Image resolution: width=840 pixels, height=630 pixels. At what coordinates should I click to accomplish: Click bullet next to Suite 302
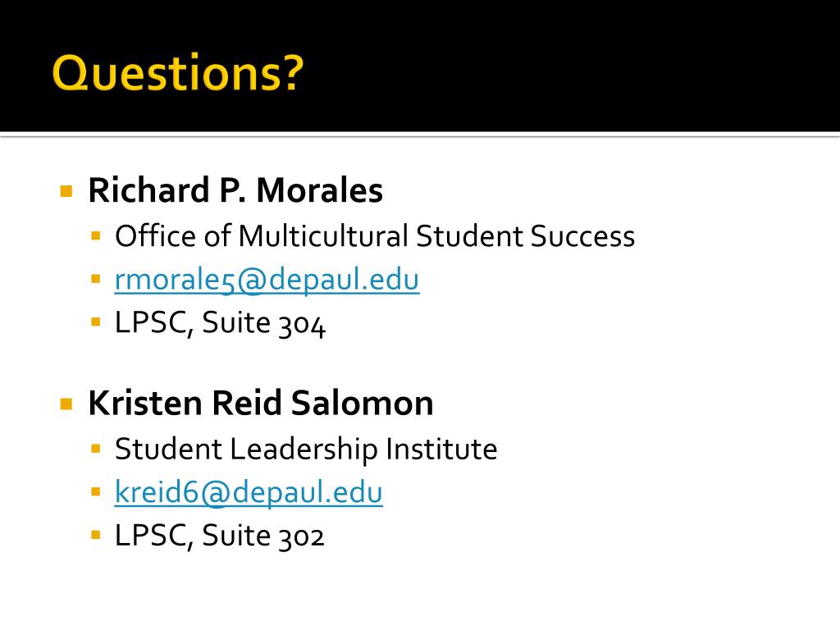(x=96, y=535)
